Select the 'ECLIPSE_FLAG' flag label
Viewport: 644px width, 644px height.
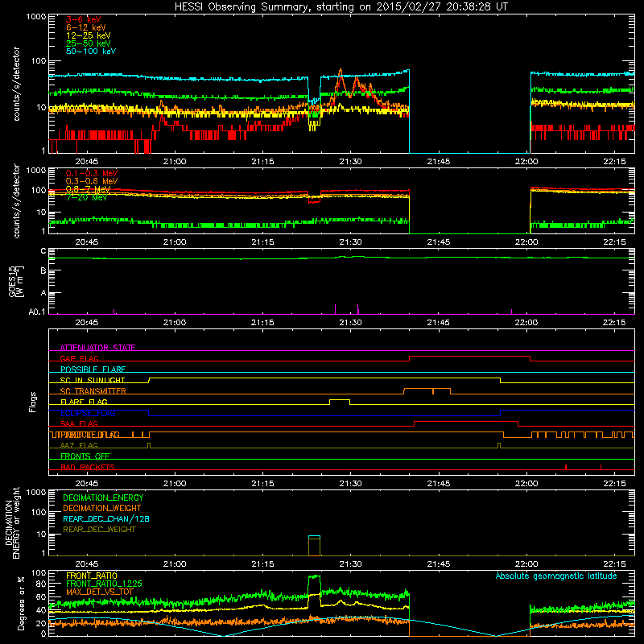tap(88, 413)
